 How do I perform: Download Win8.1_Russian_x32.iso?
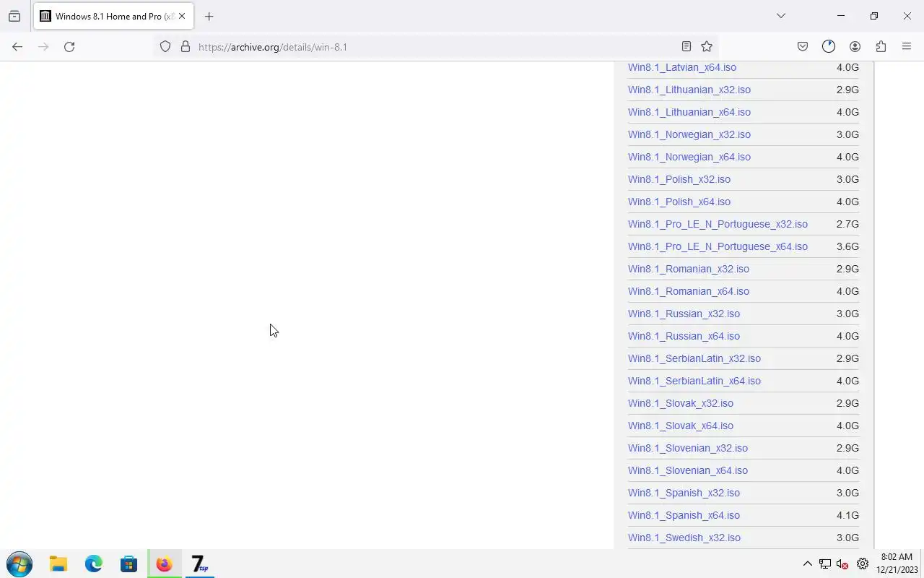684,314
